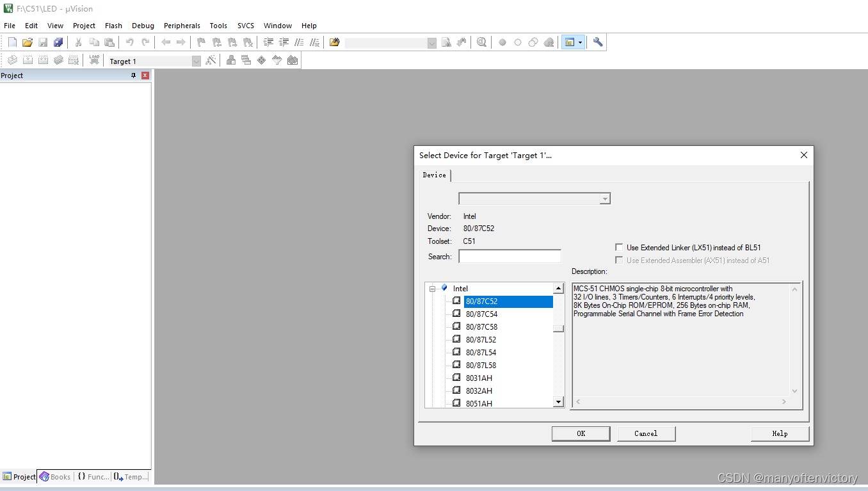Open Options for Target magic wand icon

pos(211,60)
